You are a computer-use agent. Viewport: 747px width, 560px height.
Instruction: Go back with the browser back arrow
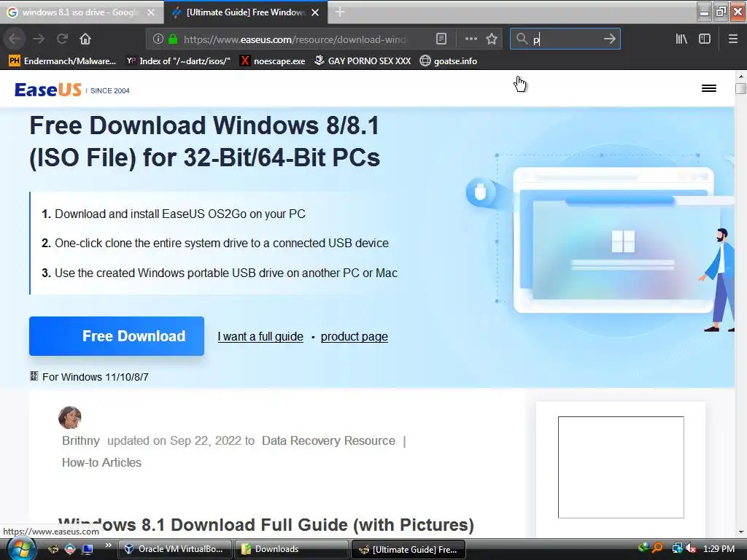coord(15,39)
